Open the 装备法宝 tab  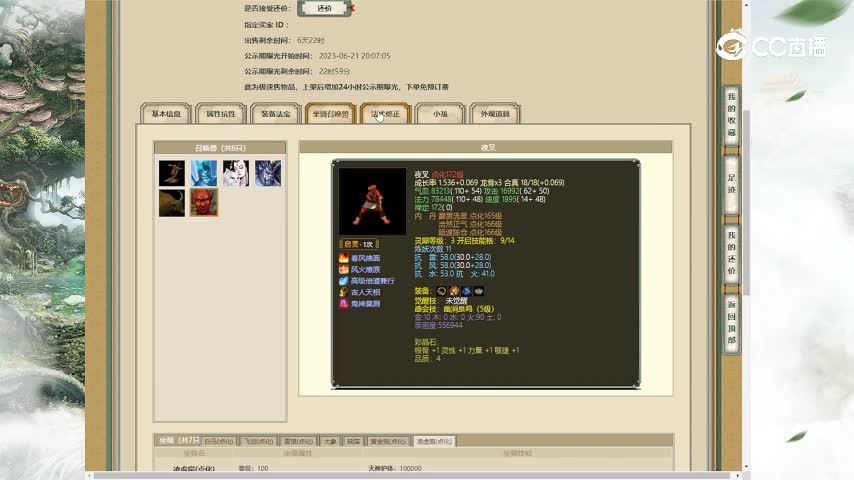[276, 113]
